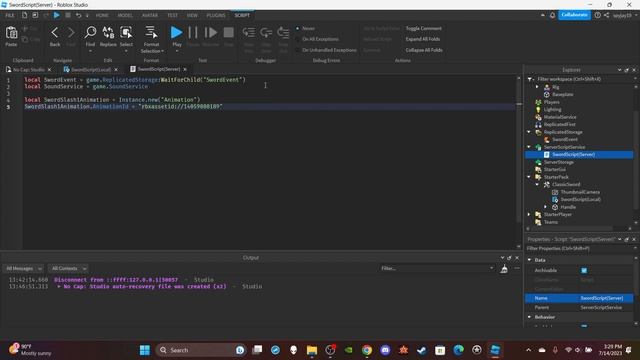Click Collapse All Folds
Image resolution: width=640 pixels, height=360 pixels.
click(x=424, y=50)
